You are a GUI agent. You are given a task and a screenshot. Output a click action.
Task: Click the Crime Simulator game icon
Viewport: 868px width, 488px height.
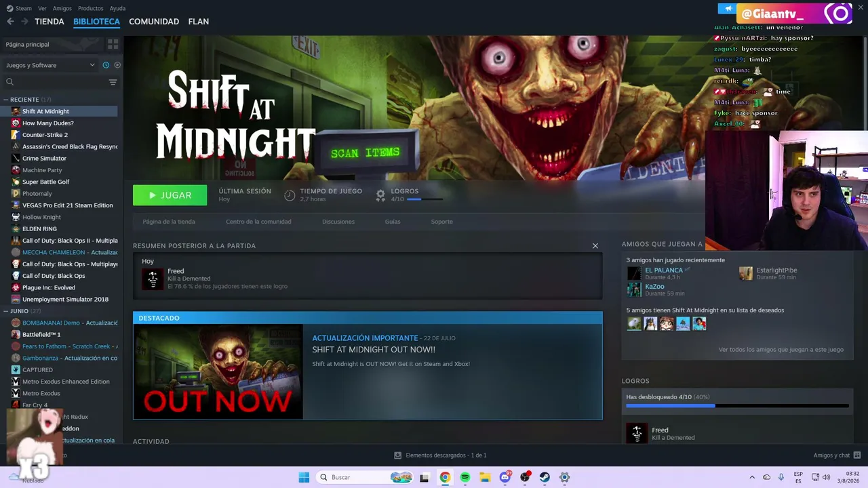pyautogui.click(x=16, y=159)
